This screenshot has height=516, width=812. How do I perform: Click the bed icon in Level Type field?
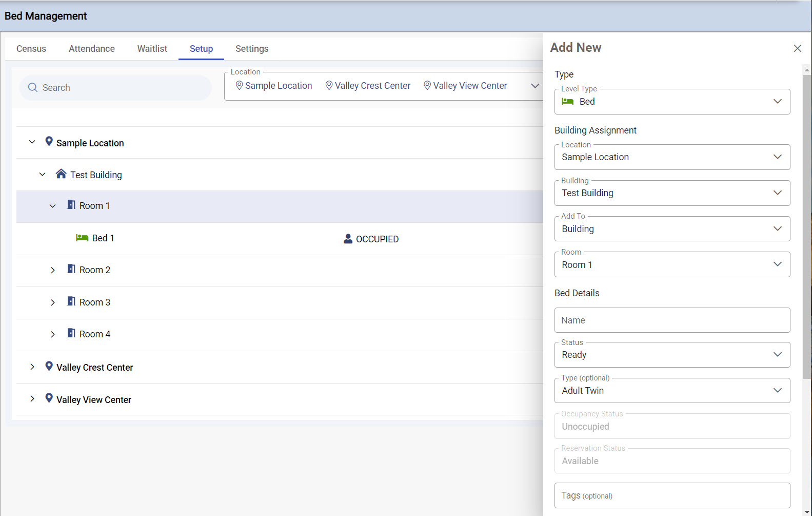[x=567, y=102]
